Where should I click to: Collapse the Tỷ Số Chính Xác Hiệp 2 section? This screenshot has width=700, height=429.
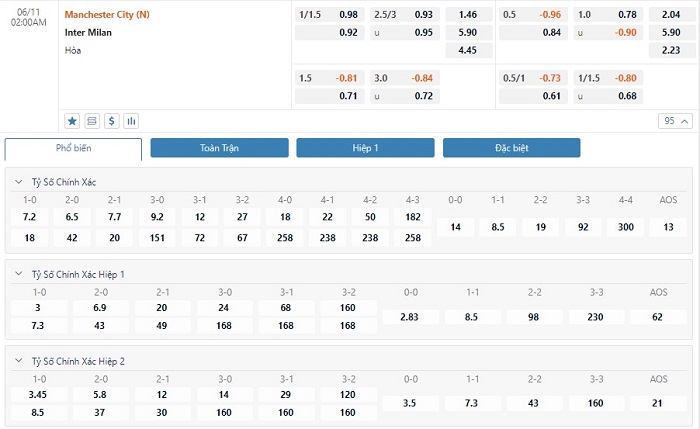(x=20, y=361)
